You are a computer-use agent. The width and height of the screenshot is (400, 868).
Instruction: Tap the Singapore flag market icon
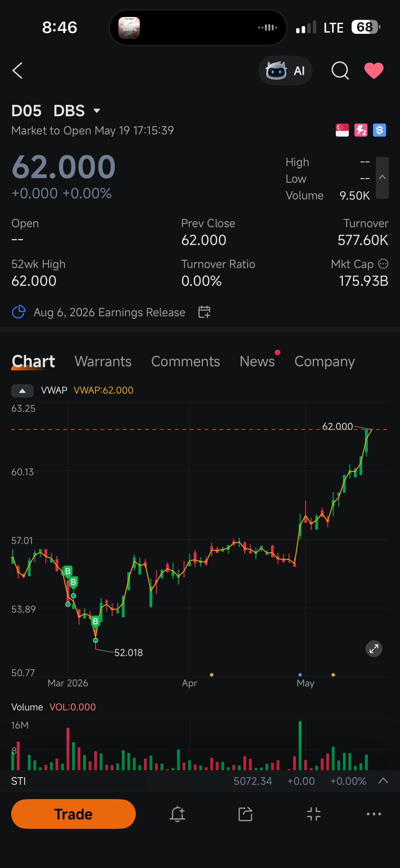tap(342, 130)
